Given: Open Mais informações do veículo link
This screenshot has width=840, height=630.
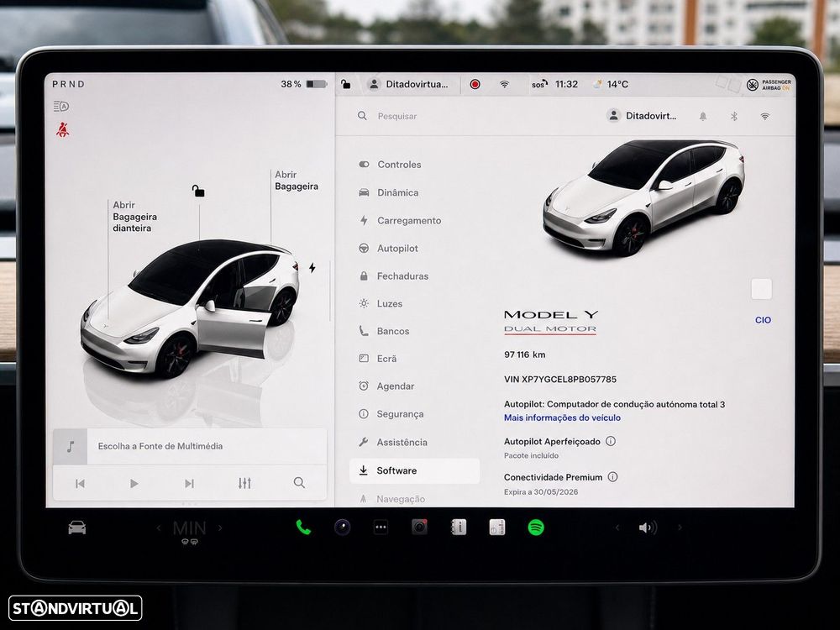Looking at the screenshot, I should [x=562, y=417].
